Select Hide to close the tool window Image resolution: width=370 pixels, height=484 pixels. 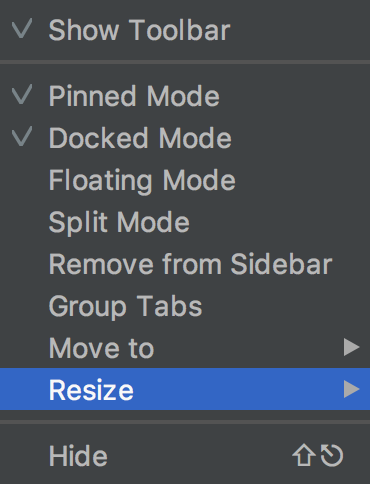point(185,456)
